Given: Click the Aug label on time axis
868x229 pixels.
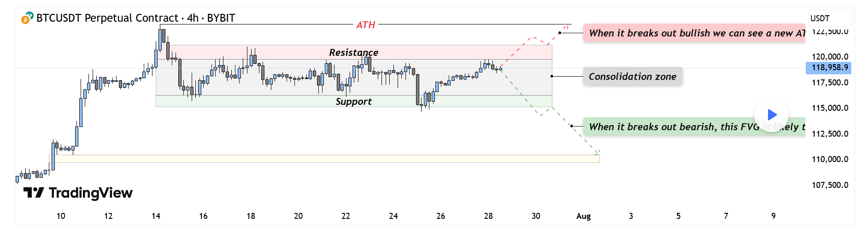Looking at the screenshot, I should click(x=583, y=216).
